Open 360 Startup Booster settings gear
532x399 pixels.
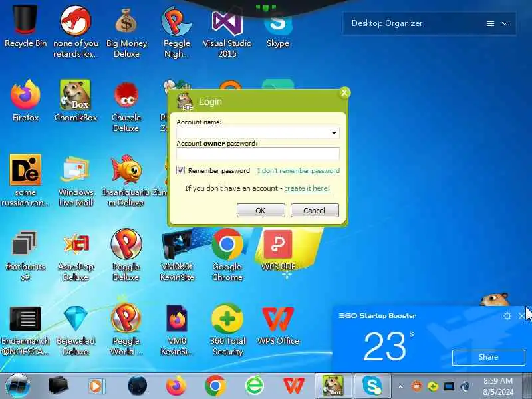coord(507,316)
